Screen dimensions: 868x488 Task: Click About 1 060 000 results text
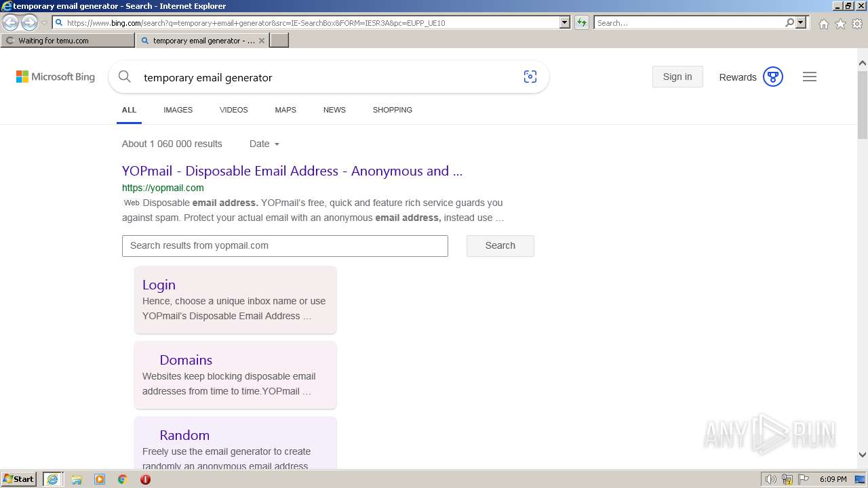[x=172, y=144]
